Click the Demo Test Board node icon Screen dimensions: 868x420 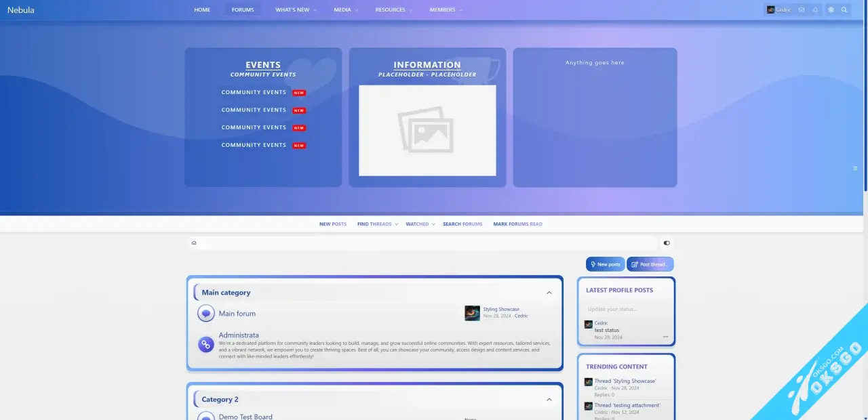206,416
